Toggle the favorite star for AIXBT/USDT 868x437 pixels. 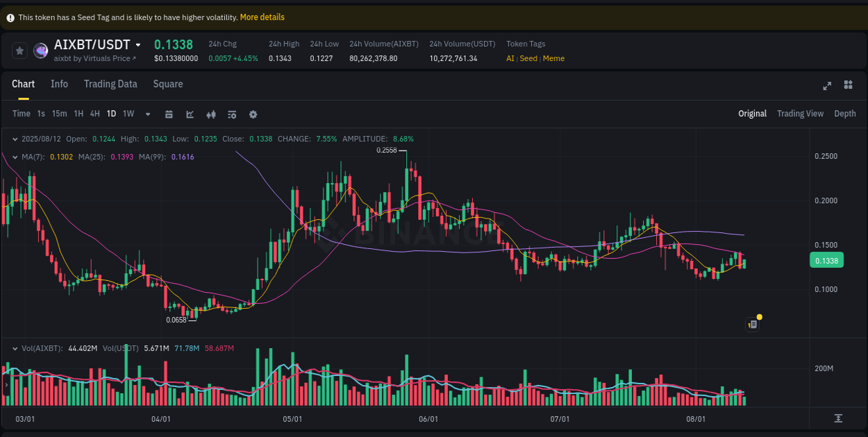[19, 51]
